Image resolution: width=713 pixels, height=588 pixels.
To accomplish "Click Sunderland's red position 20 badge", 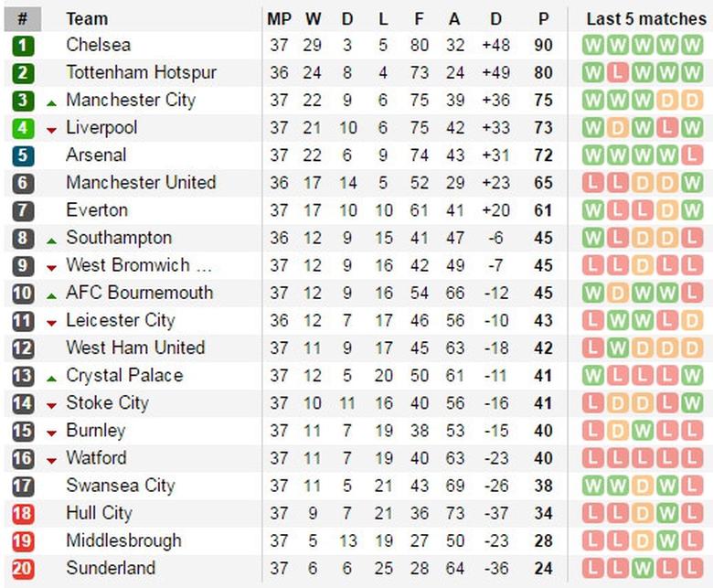I will click(23, 569).
